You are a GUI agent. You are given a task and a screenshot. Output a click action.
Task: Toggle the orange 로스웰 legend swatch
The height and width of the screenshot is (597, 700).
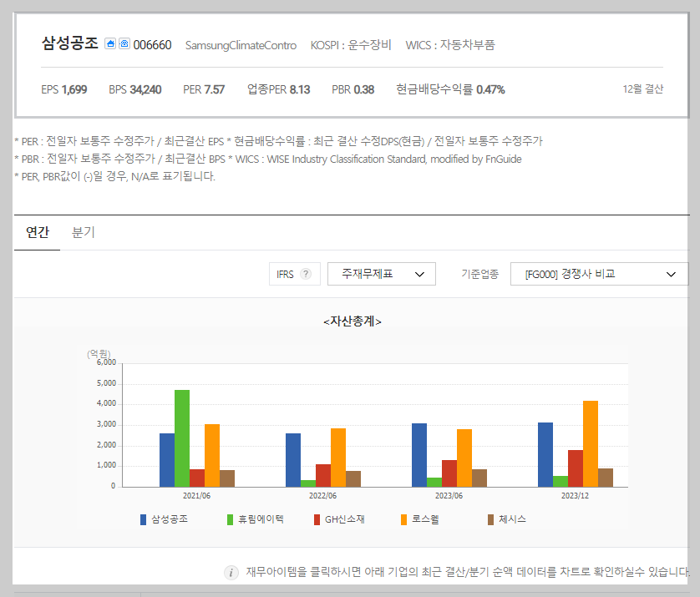pyautogui.click(x=403, y=519)
